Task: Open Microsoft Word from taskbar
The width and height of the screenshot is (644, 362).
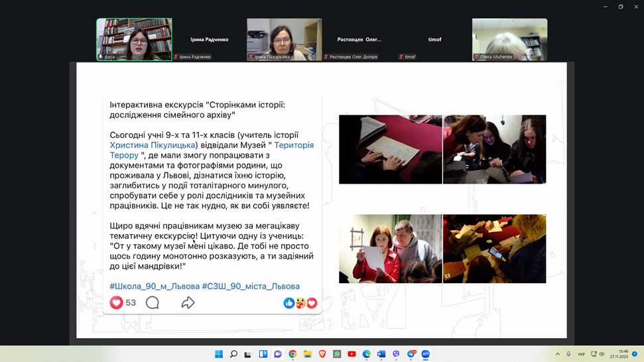Action: [x=381, y=354]
